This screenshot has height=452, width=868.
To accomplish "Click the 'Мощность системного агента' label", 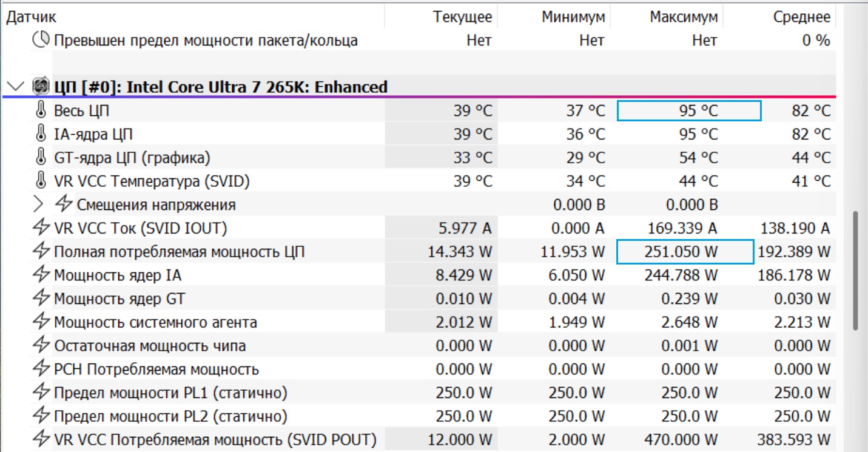I will coord(155,322).
